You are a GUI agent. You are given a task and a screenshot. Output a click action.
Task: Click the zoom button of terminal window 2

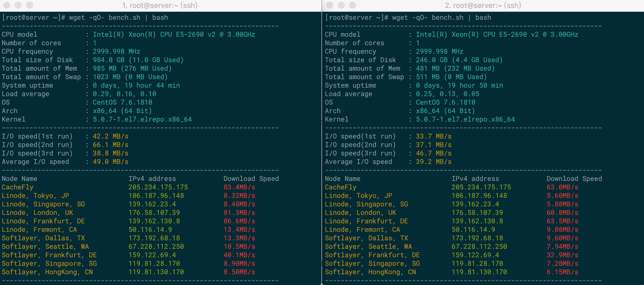point(353,5)
